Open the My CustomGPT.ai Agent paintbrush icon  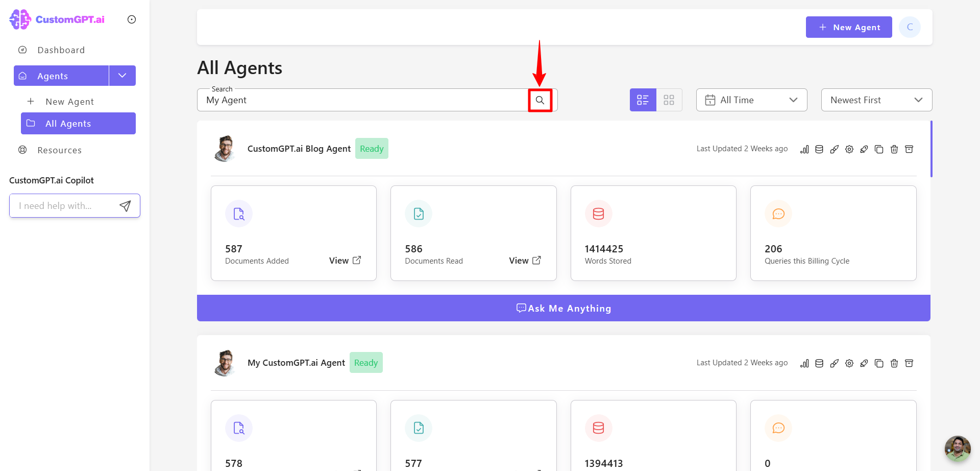click(x=835, y=363)
